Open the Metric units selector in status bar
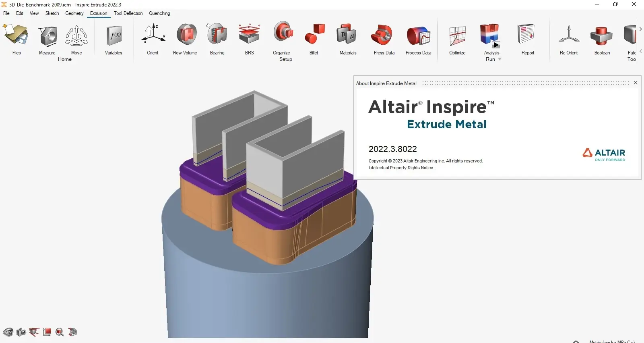 click(612, 341)
